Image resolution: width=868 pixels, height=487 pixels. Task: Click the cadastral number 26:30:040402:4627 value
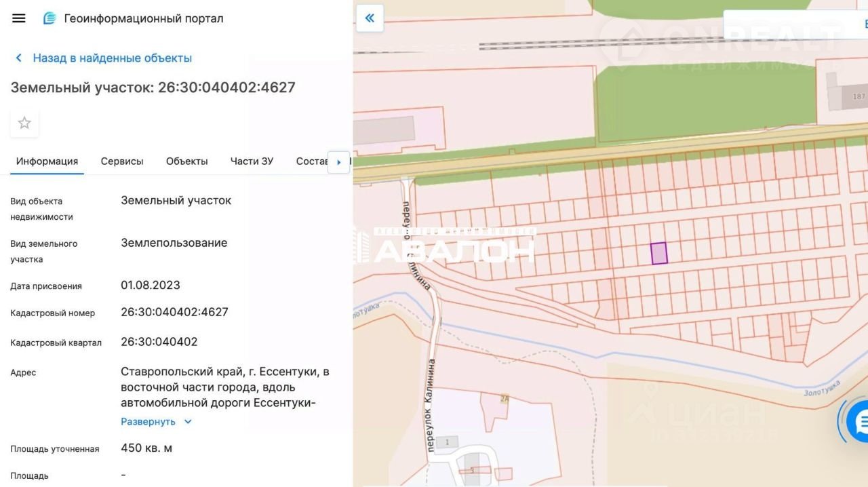pos(174,312)
